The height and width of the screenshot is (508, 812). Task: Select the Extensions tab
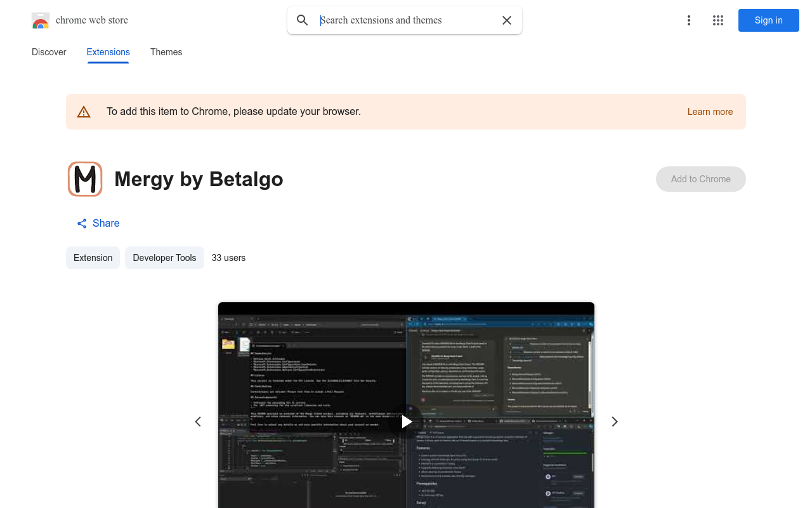(108, 52)
